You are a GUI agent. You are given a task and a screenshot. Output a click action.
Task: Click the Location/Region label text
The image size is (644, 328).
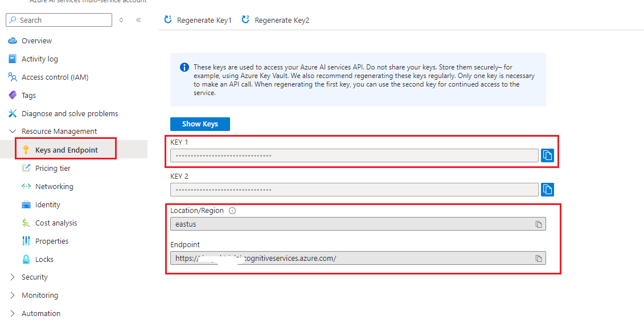[197, 211]
